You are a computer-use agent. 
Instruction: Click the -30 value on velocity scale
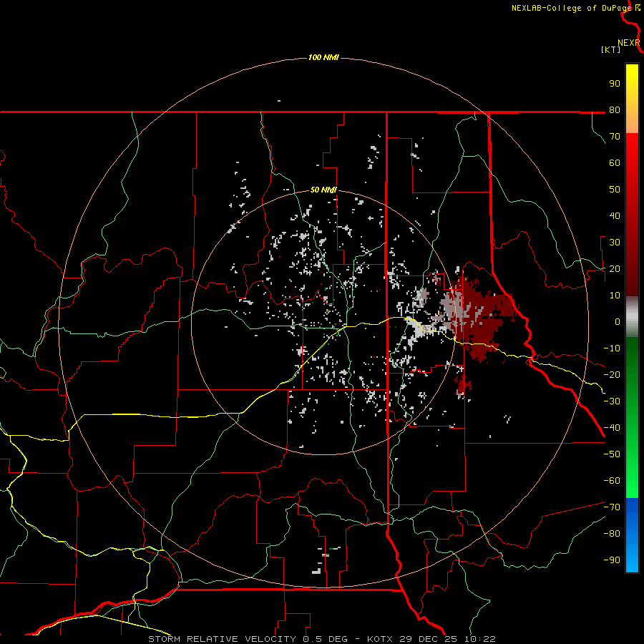[612, 401]
